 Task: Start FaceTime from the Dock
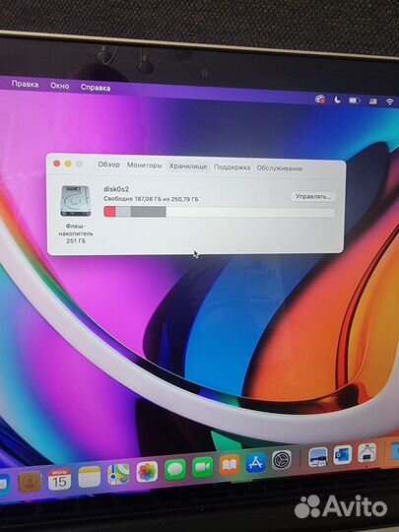pyautogui.click(x=203, y=467)
